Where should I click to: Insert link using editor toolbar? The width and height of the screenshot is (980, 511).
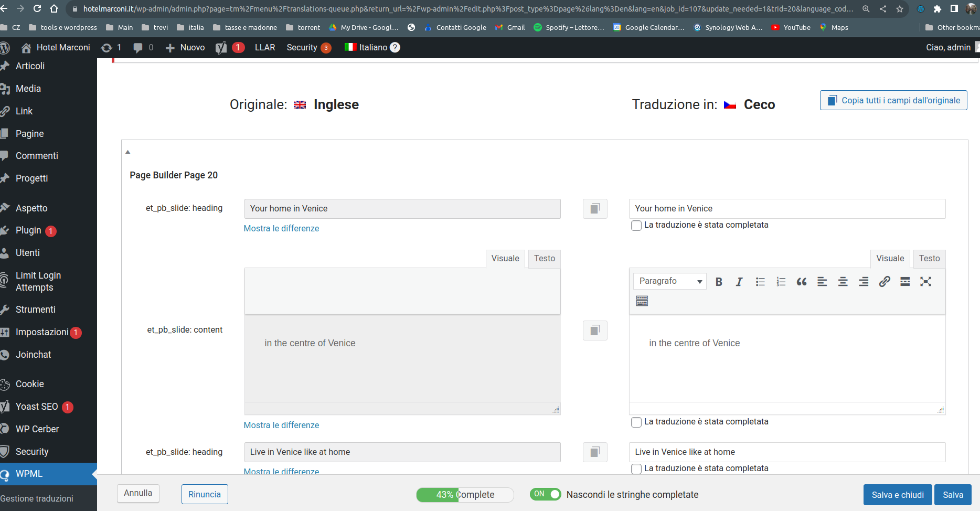click(885, 282)
